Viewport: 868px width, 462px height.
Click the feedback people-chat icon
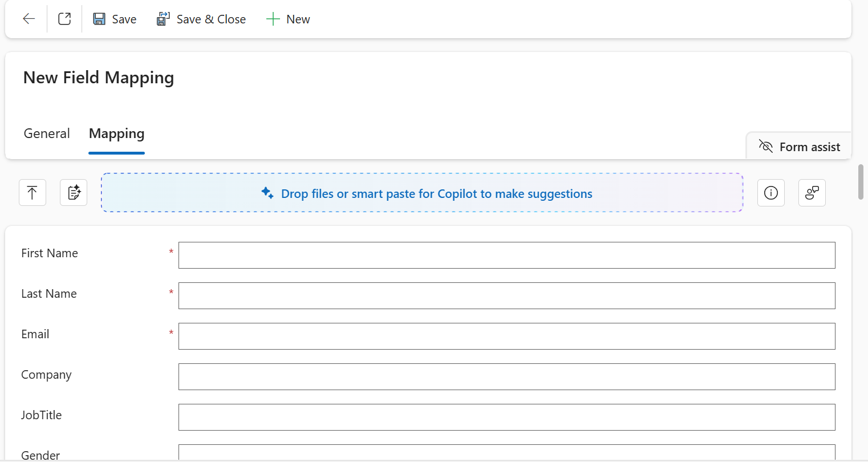tap(812, 193)
